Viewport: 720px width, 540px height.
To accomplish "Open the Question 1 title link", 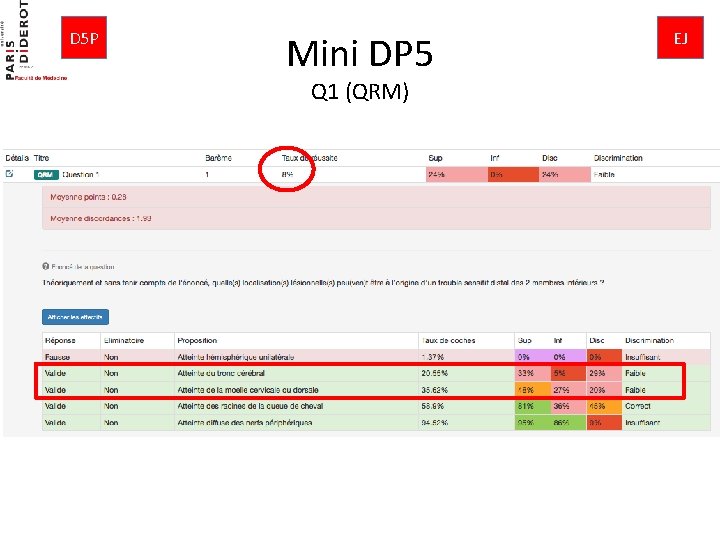I will click(80, 174).
